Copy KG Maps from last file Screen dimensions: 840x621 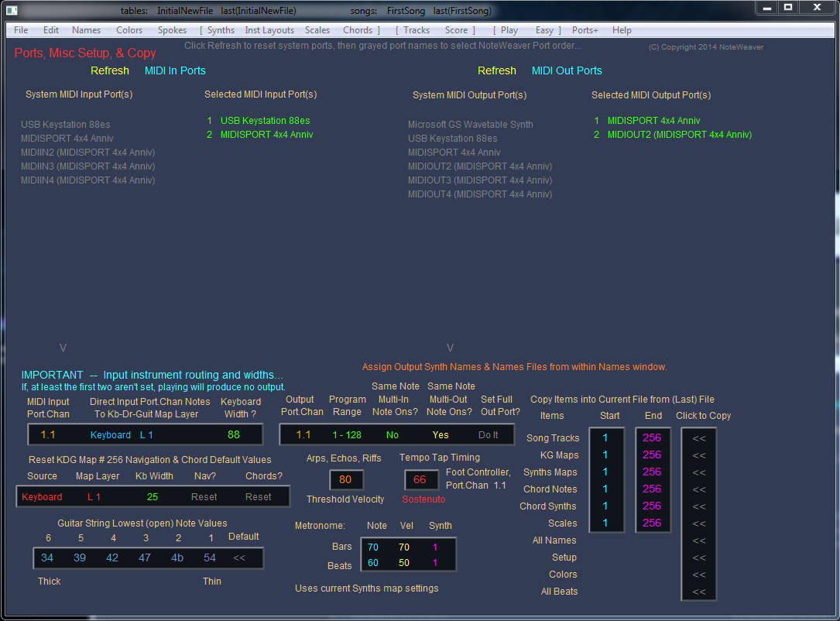(x=699, y=455)
